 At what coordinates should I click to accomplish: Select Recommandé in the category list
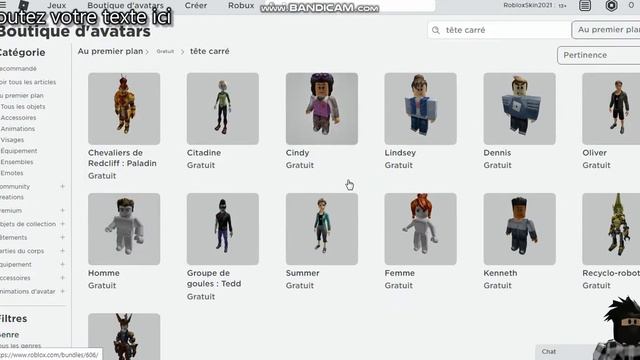[x=18, y=69]
